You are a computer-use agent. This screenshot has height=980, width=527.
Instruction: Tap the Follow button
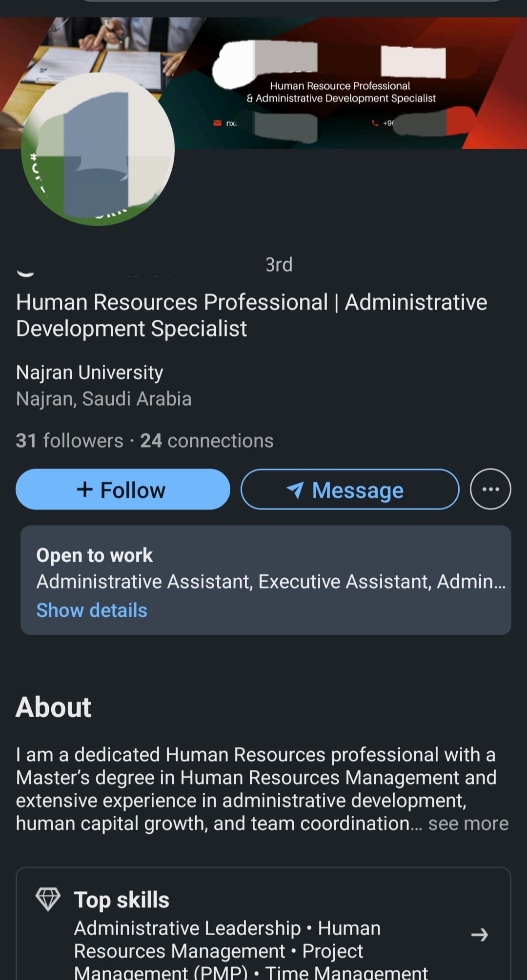[x=122, y=490]
